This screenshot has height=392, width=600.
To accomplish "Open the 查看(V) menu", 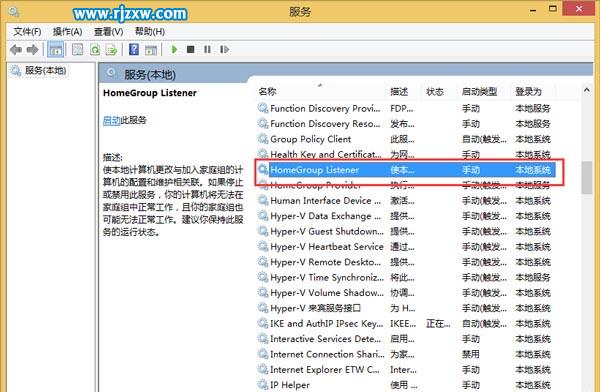I will 109,31.
